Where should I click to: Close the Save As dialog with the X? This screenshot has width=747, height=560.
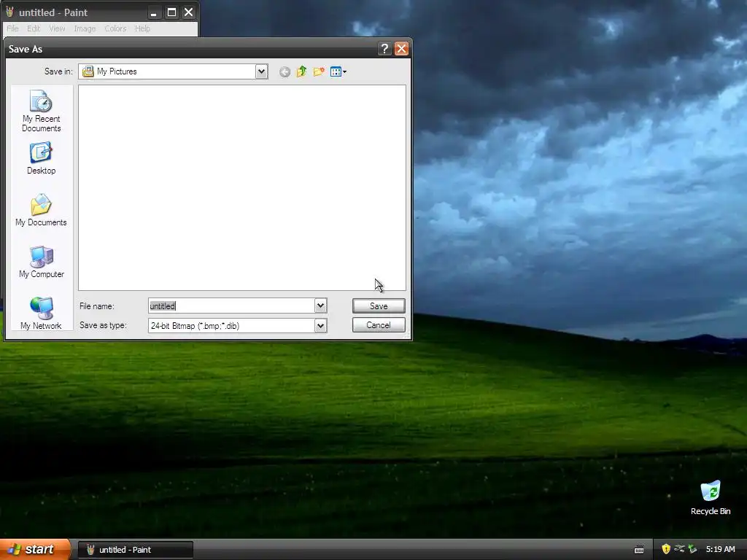pyautogui.click(x=402, y=49)
